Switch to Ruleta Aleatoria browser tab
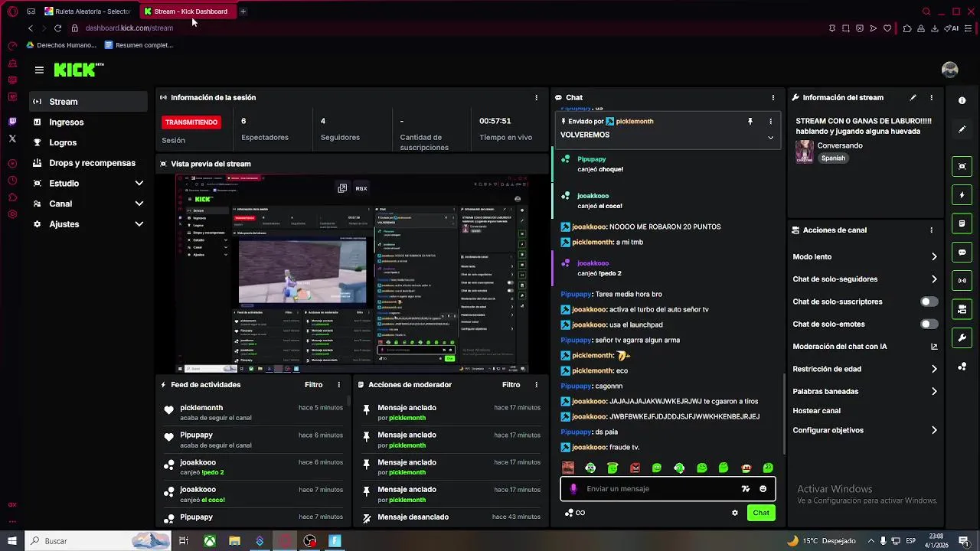The height and width of the screenshot is (551, 980). click(87, 11)
